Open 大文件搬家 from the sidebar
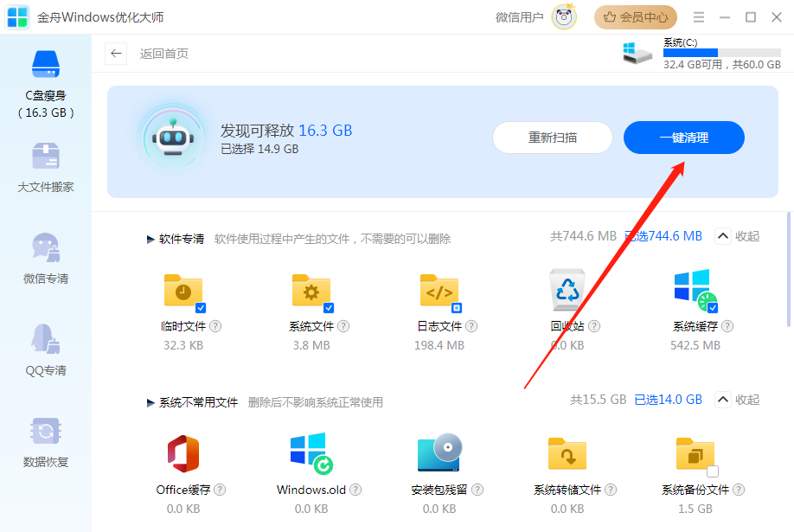Viewport: 794px width, 532px height. tap(45, 164)
